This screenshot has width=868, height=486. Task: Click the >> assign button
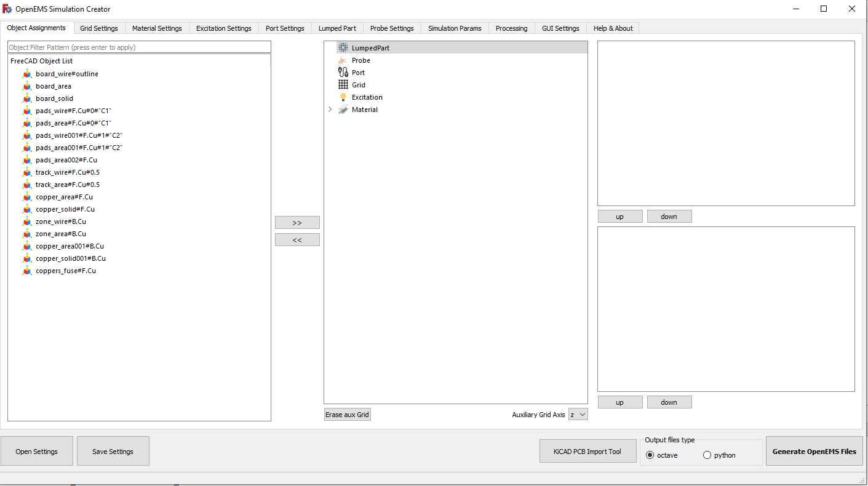tap(297, 223)
